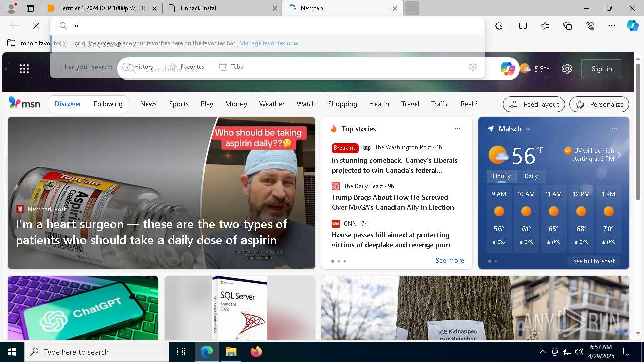Click the msn logo
This screenshot has height=362, width=644.
point(24,103)
